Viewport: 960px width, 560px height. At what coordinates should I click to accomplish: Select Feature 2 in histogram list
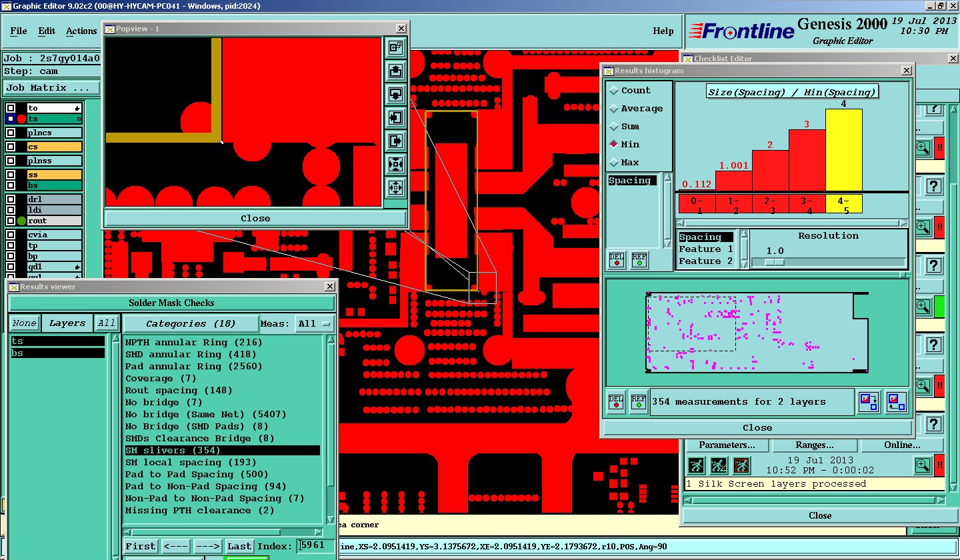705,261
